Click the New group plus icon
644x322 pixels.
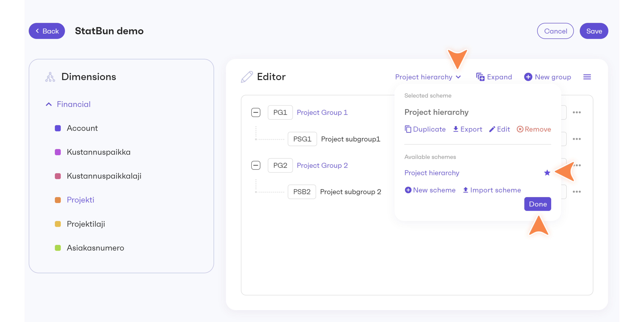coord(528,77)
